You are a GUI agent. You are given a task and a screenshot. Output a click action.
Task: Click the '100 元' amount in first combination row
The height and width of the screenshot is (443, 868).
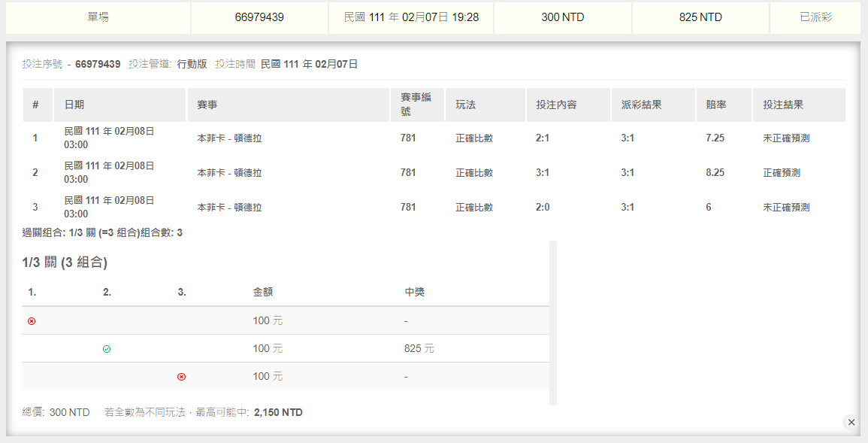(268, 321)
